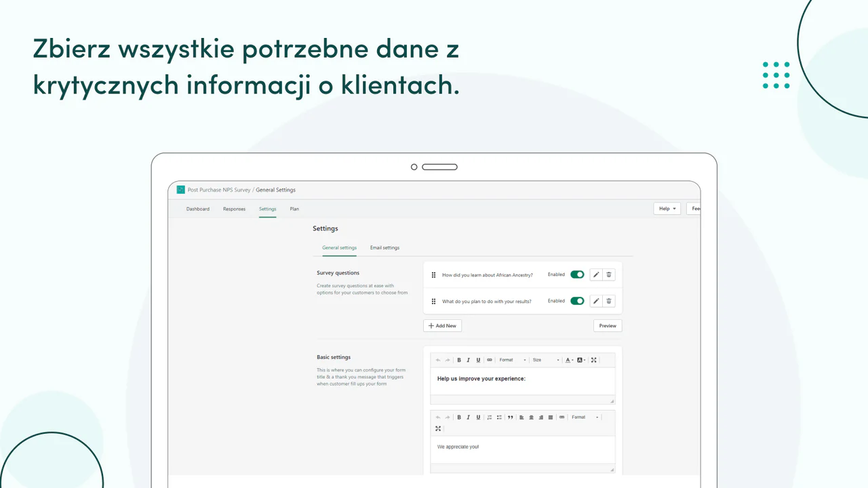Click the 'Survey questions' heading
Screen dimensions: 868x488
338,273
